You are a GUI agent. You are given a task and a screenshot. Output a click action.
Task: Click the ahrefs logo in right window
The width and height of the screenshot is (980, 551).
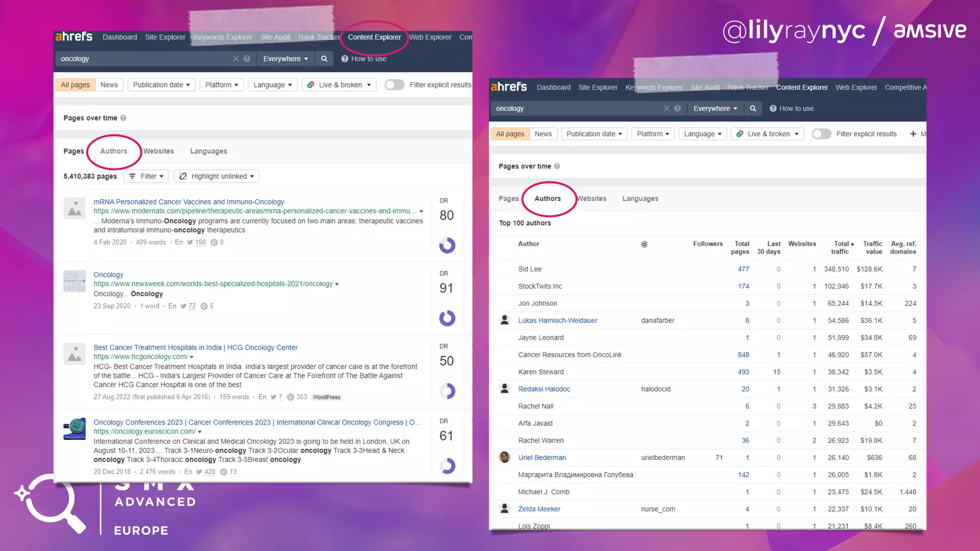click(509, 87)
